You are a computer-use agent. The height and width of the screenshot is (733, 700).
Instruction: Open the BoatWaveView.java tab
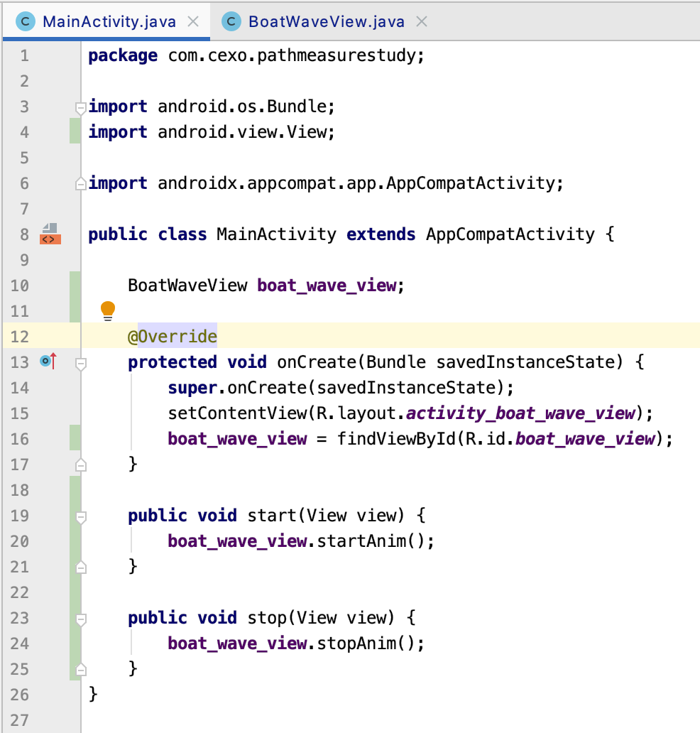(326, 21)
